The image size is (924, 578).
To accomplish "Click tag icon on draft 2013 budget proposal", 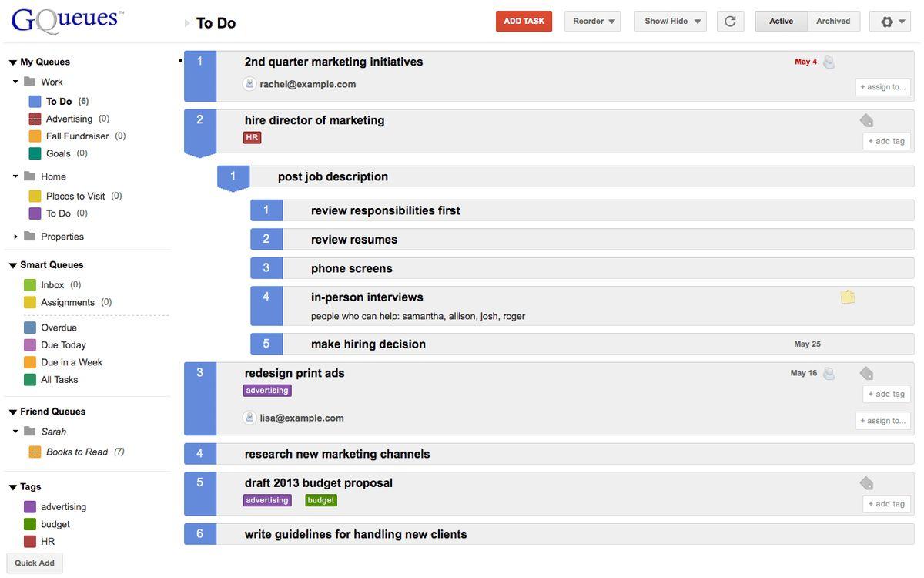I will [866, 483].
